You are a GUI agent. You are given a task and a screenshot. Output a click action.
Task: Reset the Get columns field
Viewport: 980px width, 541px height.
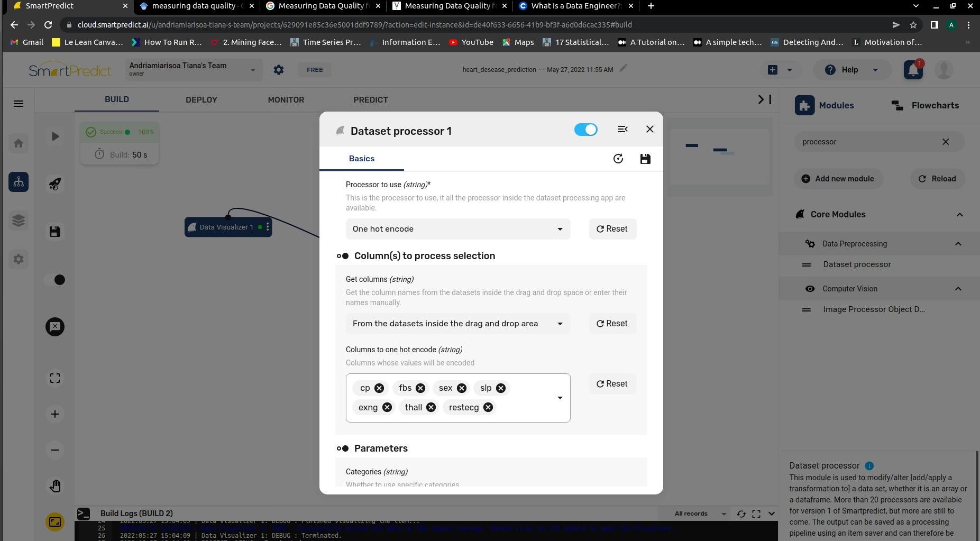pos(612,324)
